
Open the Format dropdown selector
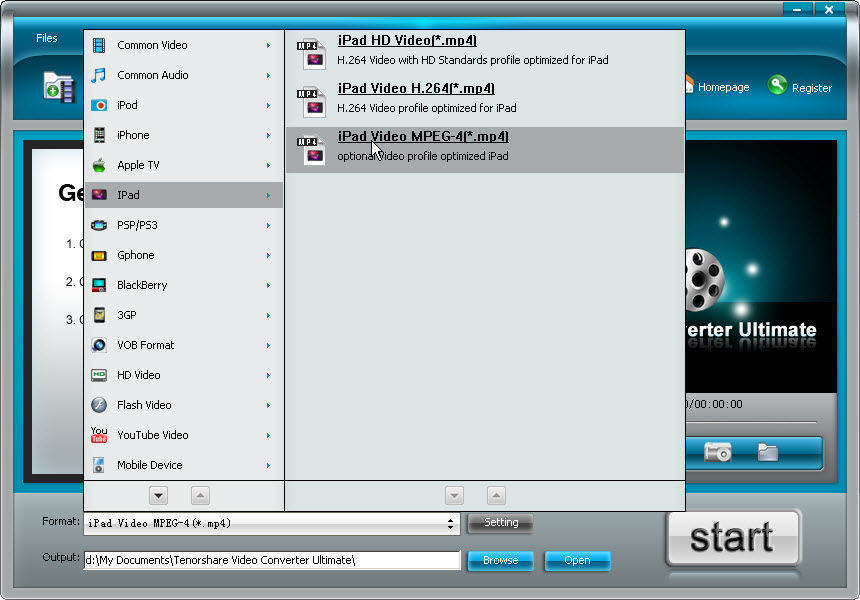(x=271, y=523)
